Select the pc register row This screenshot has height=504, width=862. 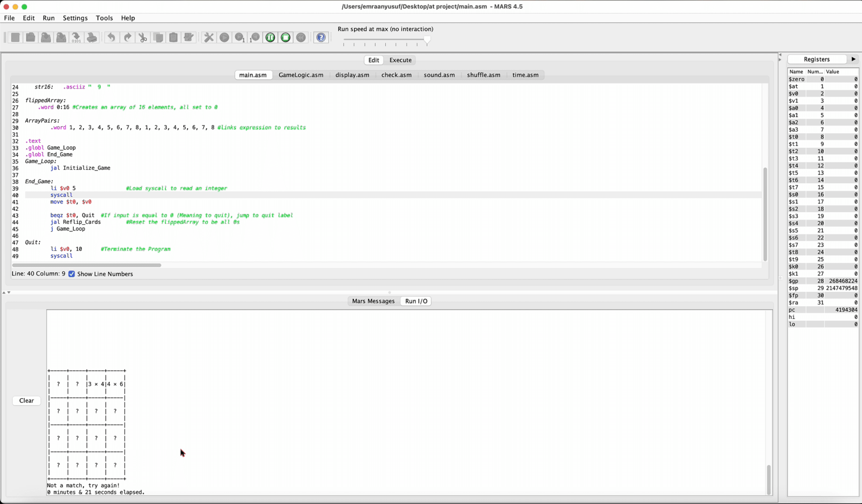click(823, 310)
